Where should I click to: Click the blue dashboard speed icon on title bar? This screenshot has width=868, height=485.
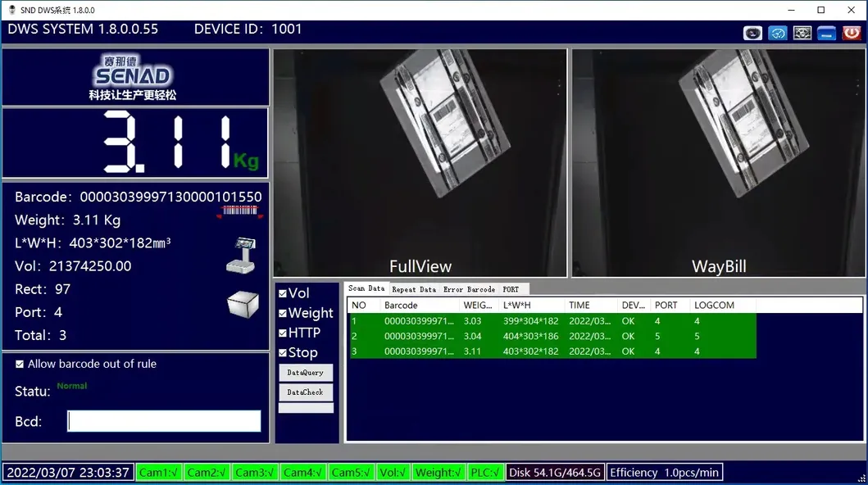tap(777, 33)
